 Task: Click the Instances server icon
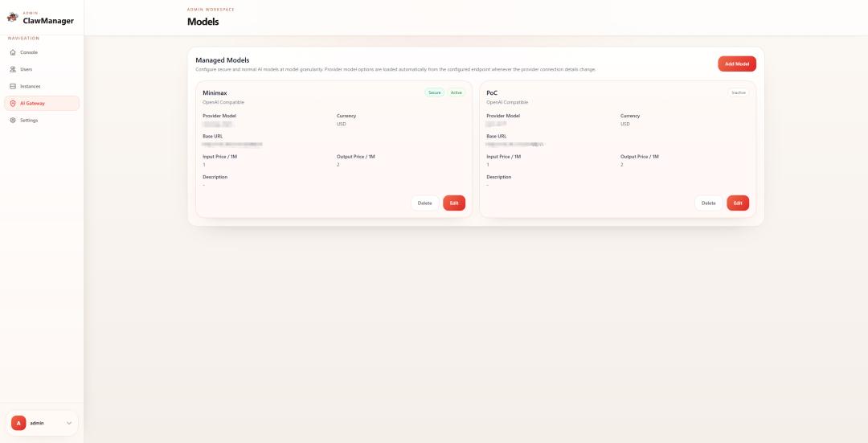(x=13, y=86)
